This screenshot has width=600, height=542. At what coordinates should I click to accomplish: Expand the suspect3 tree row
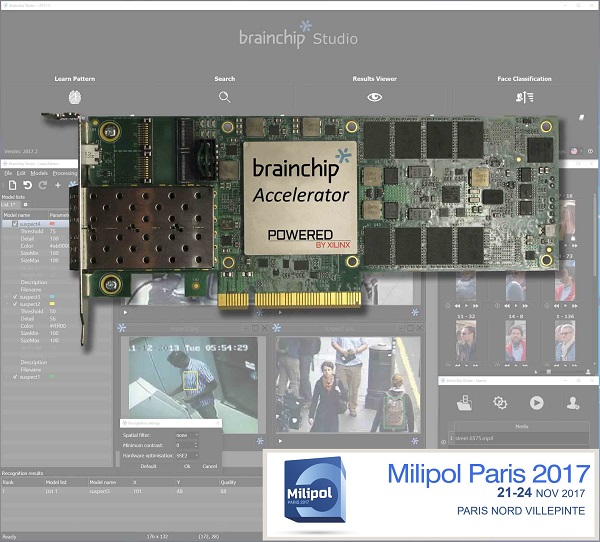[7, 297]
